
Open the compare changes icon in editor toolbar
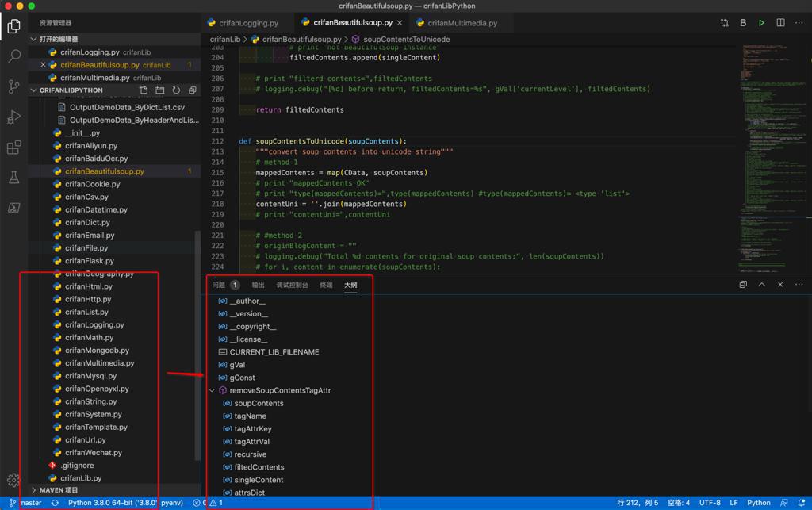(724, 23)
